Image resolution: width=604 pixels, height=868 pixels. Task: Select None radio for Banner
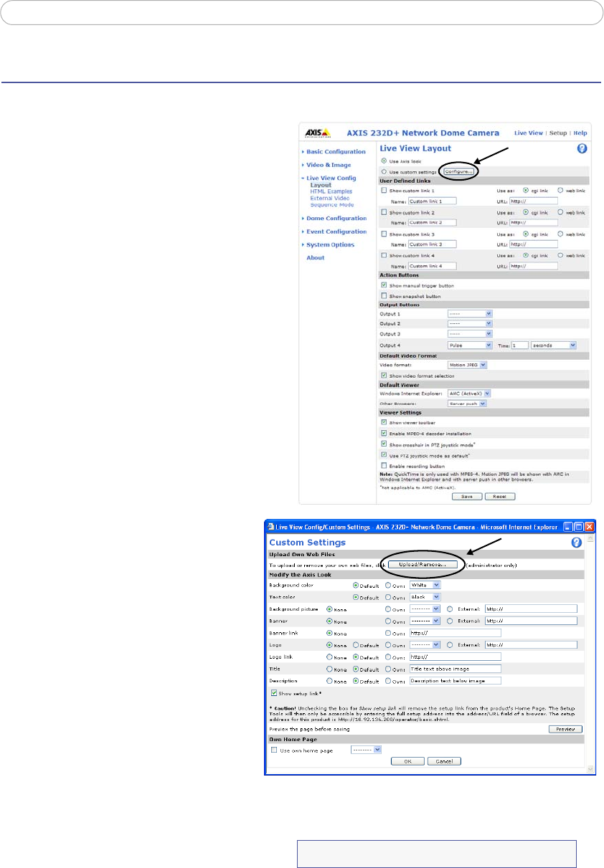330,621
